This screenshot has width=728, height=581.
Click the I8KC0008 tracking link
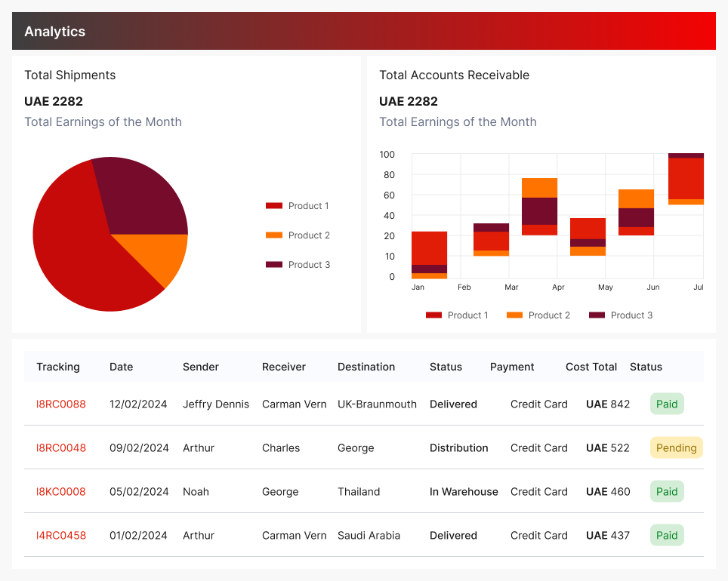[61, 492]
